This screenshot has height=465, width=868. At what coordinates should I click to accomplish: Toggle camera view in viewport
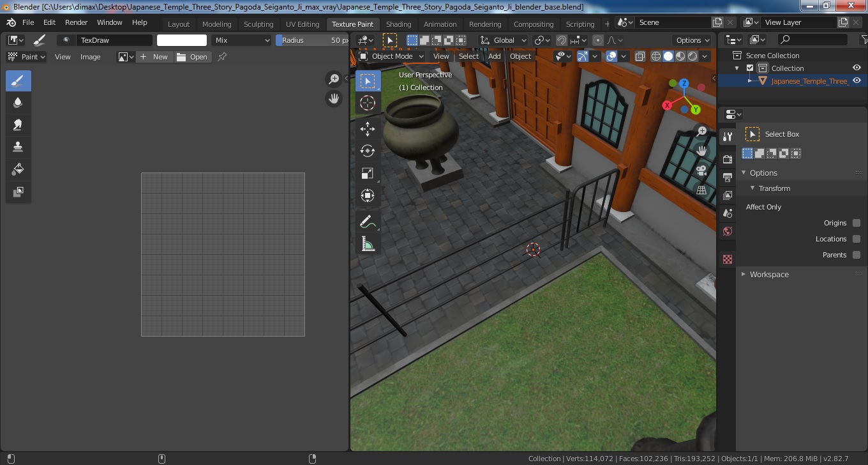[701, 171]
